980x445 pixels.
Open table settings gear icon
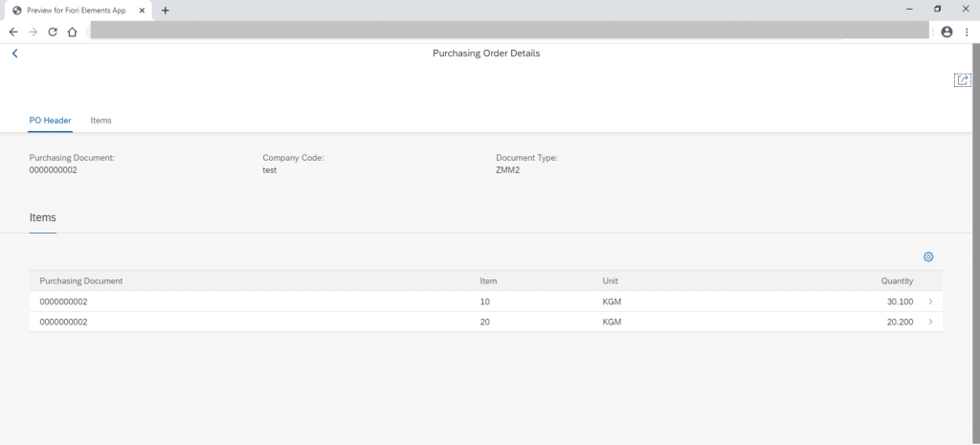(928, 256)
